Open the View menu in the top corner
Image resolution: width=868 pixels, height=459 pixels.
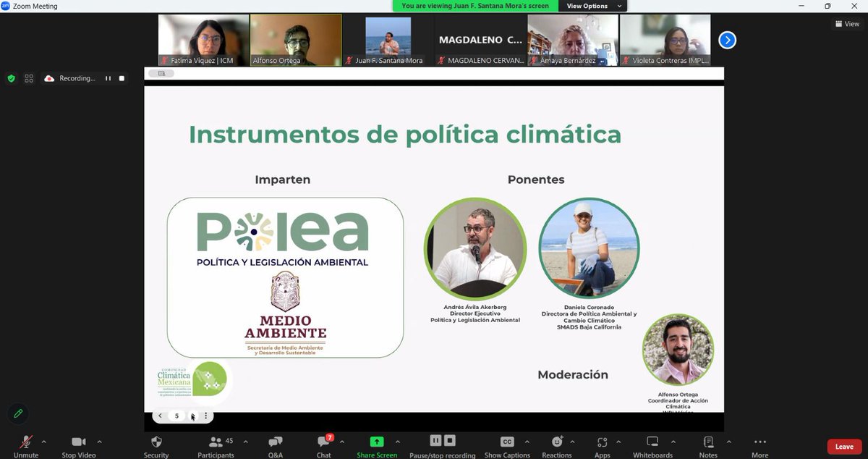pyautogui.click(x=846, y=23)
